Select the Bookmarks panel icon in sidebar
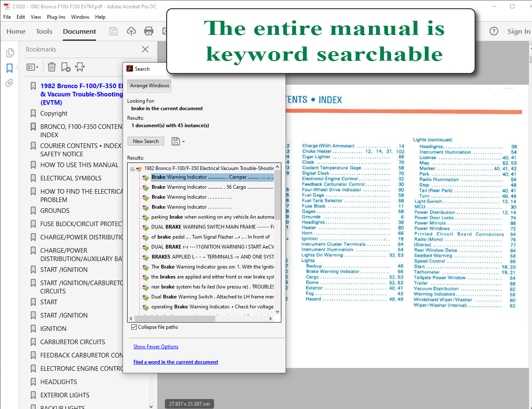 [x=10, y=68]
